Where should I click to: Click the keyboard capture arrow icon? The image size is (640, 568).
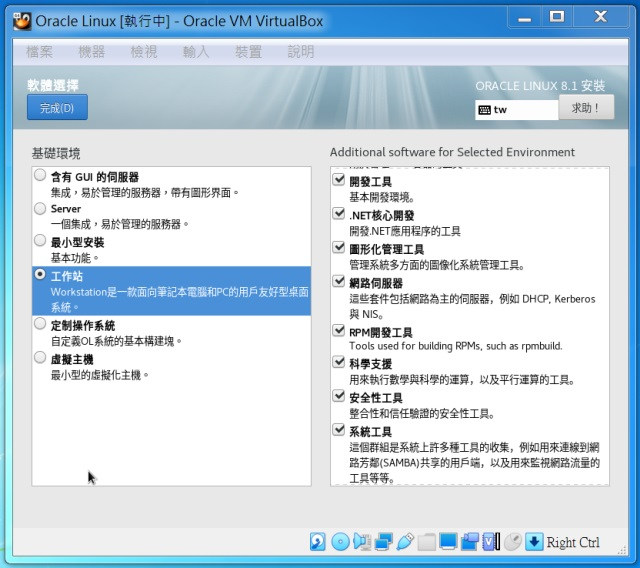coord(534,542)
